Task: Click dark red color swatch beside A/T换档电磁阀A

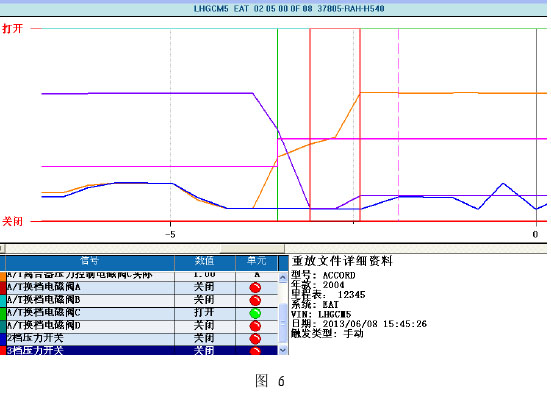Action: [3, 287]
